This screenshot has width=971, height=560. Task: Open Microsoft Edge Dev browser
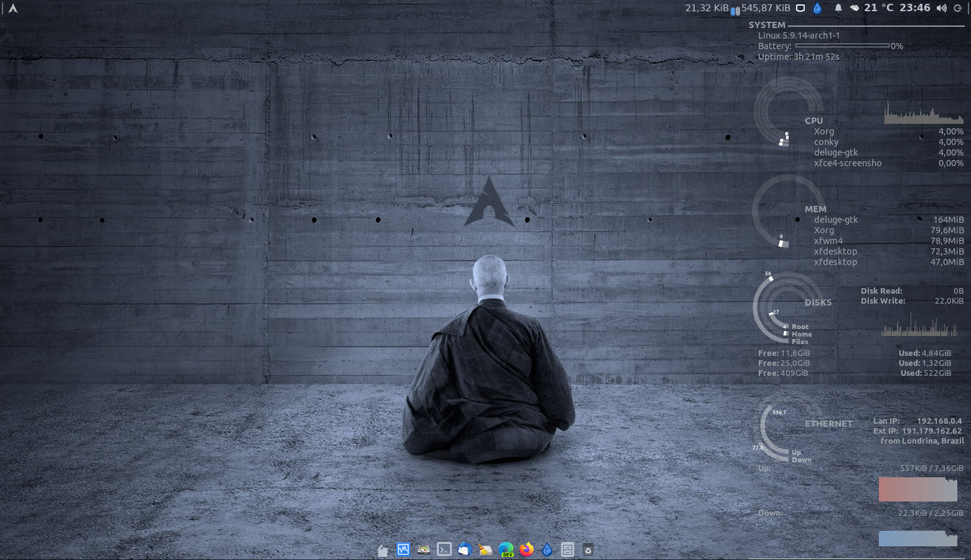coord(506,549)
